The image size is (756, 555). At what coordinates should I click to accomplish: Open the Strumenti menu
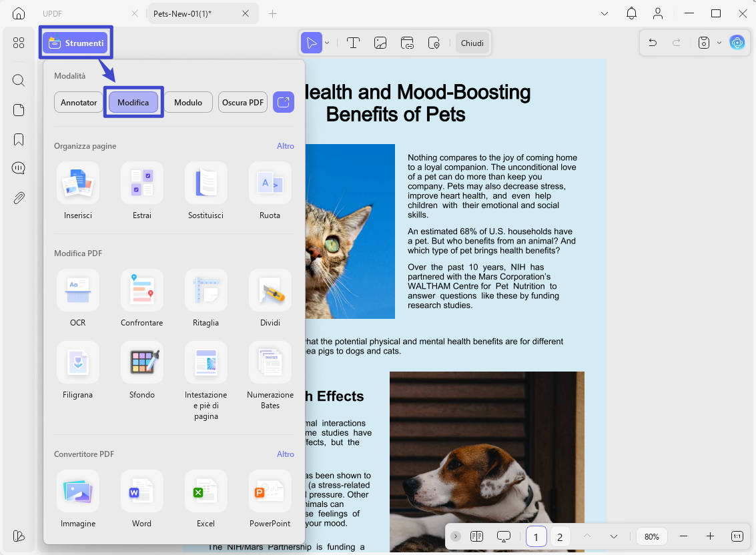[75, 43]
